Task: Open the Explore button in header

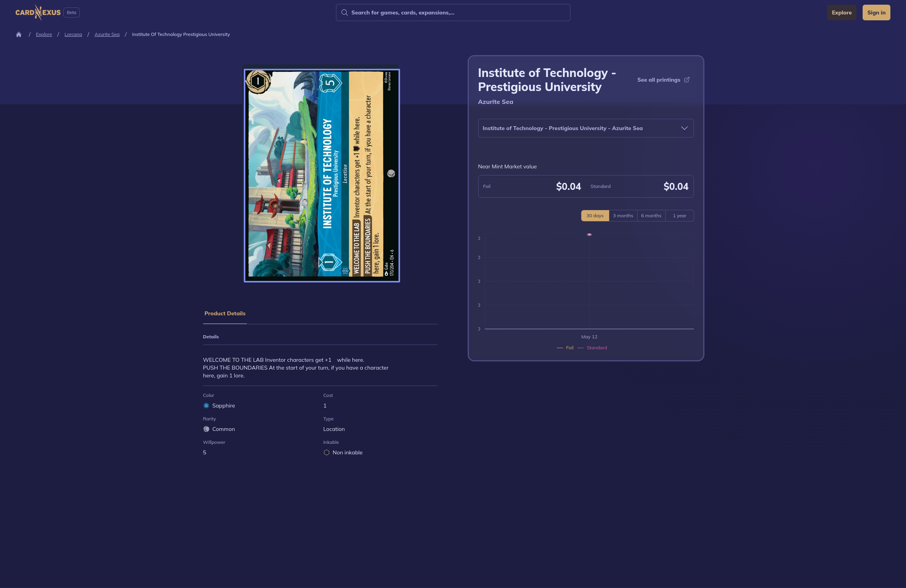Action: click(x=842, y=13)
